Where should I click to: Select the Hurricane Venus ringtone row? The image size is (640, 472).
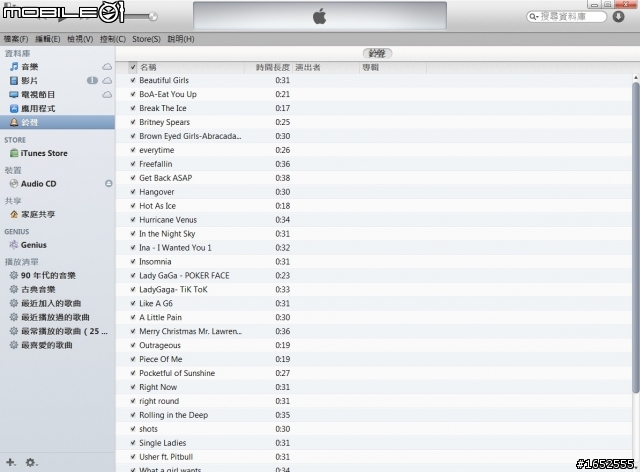coord(374,220)
